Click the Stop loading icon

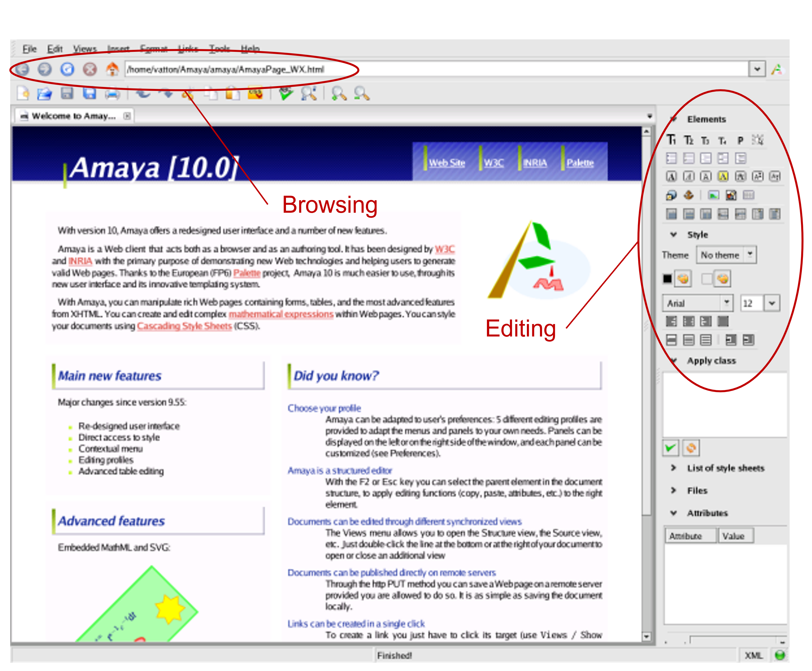[90, 69]
